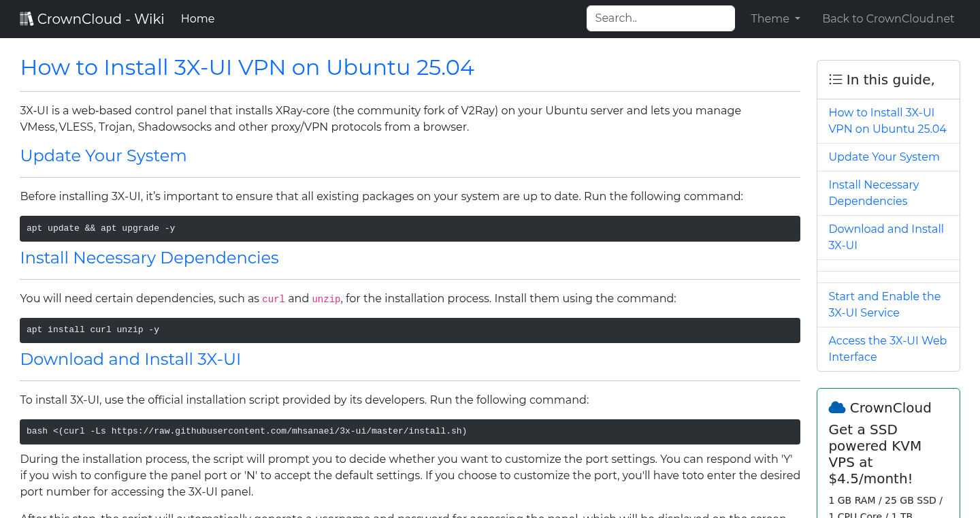Click the CrownCloud Wiki bookshelf logo icon
The height and width of the screenshot is (518, 980).
26,18
